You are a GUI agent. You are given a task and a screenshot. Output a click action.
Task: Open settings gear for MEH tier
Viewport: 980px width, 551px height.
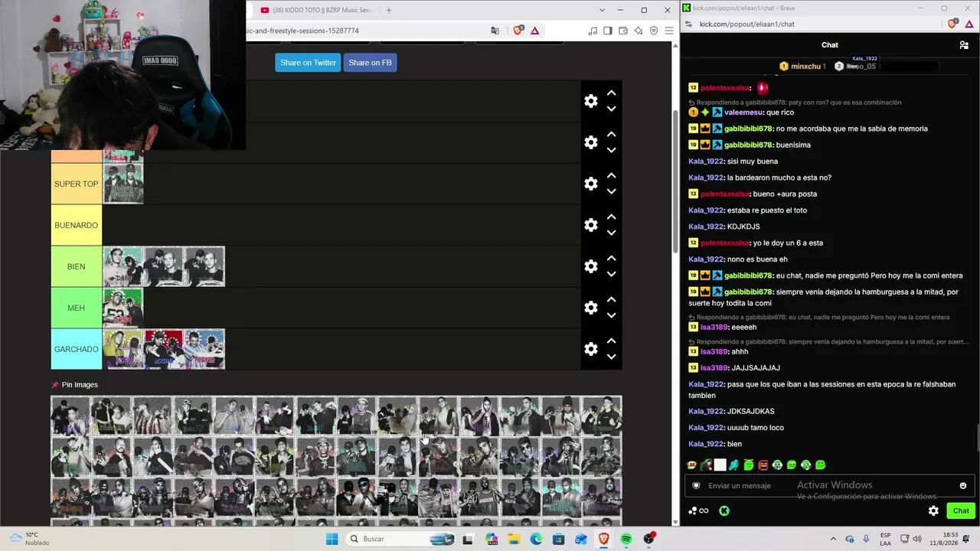[x=591, y=308]
